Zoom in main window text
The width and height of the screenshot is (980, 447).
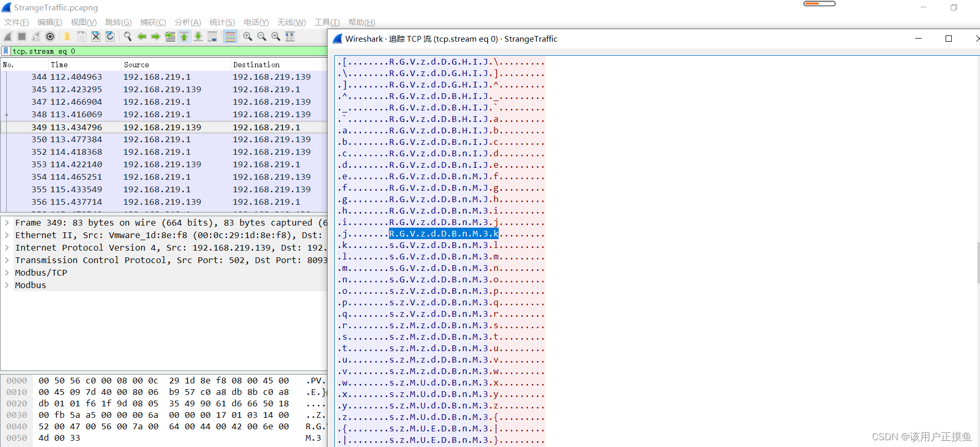click(x=248, y=36)
